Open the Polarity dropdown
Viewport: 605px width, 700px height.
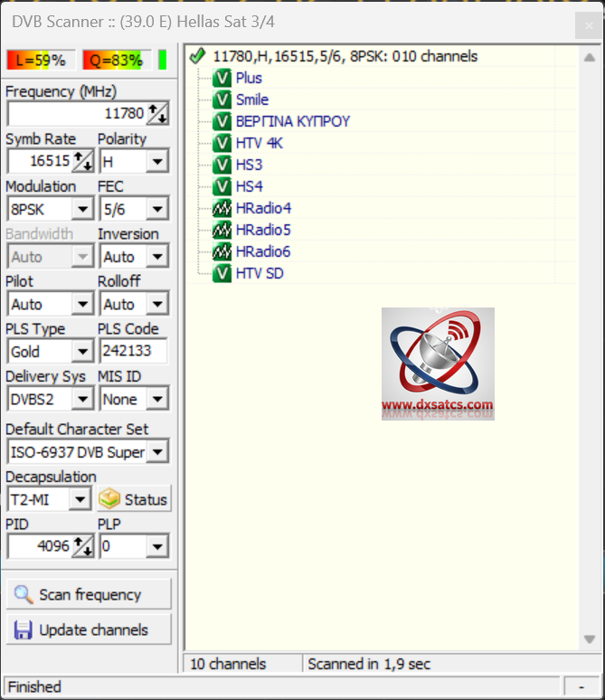(157, 162)
